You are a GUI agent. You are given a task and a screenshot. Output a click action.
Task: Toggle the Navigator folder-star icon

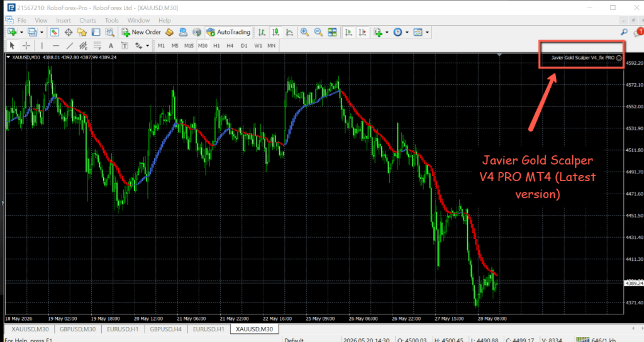(82, 32)
